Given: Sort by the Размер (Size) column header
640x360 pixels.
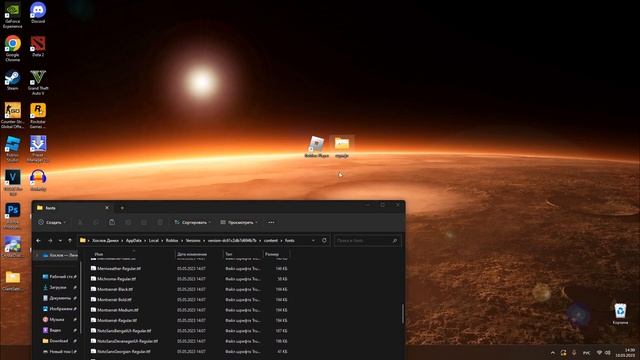Looking at the screenshot, I should pos(276,254).
